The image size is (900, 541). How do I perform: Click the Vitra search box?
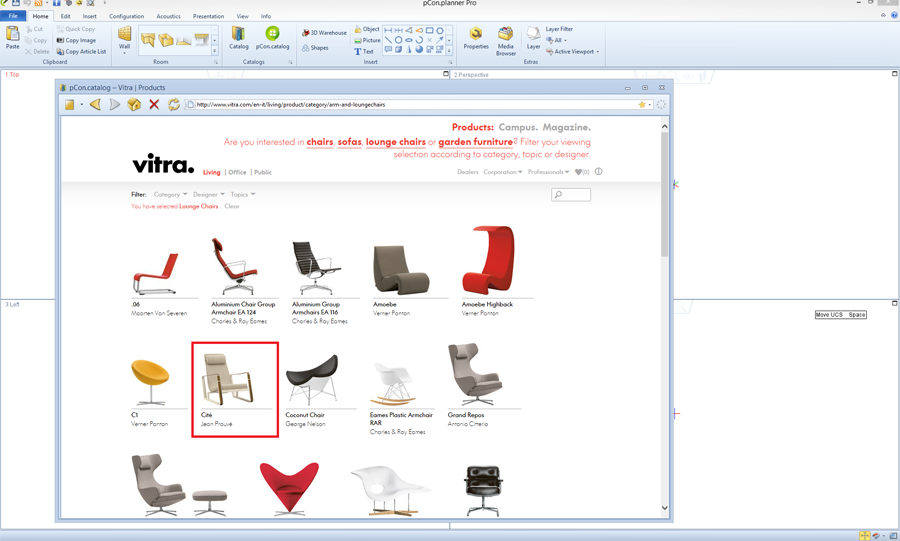tap(571, 194)
